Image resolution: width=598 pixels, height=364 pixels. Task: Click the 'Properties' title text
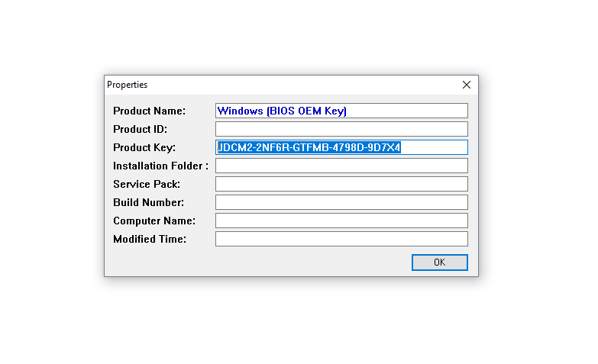pyautogui.click(x=127, y=85)
